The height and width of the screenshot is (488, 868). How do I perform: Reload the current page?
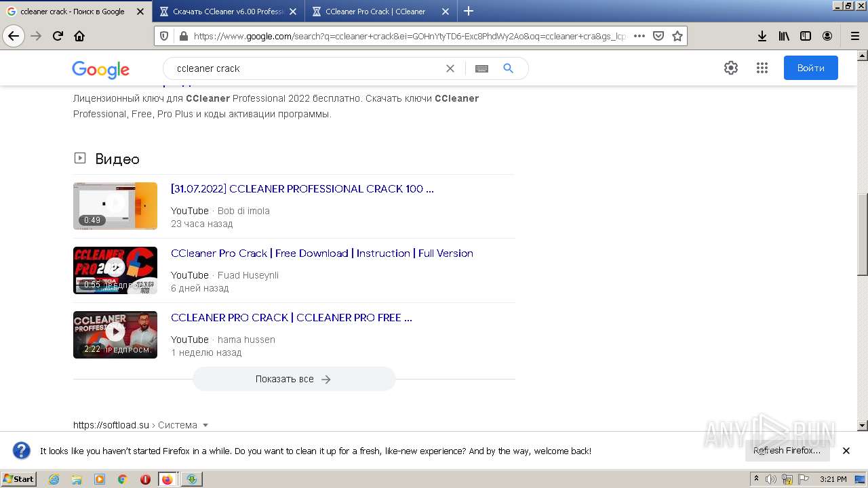pos(58,36)
